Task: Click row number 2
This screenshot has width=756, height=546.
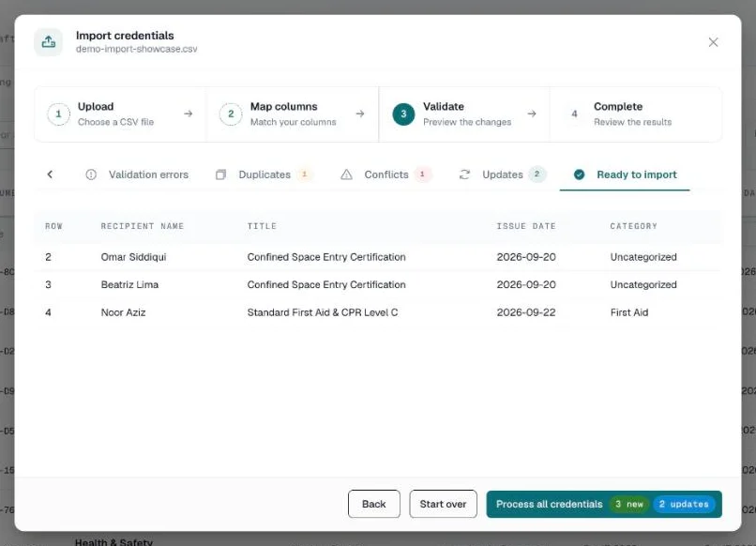Action: [48, 257]
